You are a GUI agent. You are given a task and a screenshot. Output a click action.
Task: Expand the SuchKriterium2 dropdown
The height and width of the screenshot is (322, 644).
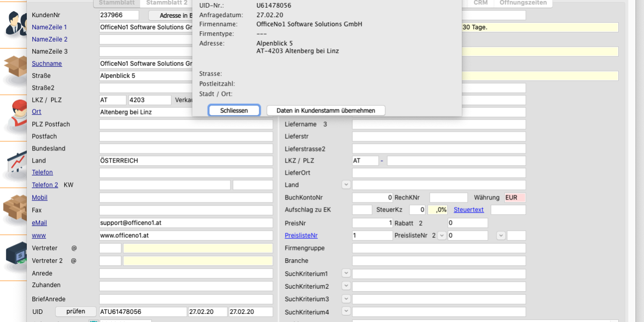click(346, 286)
